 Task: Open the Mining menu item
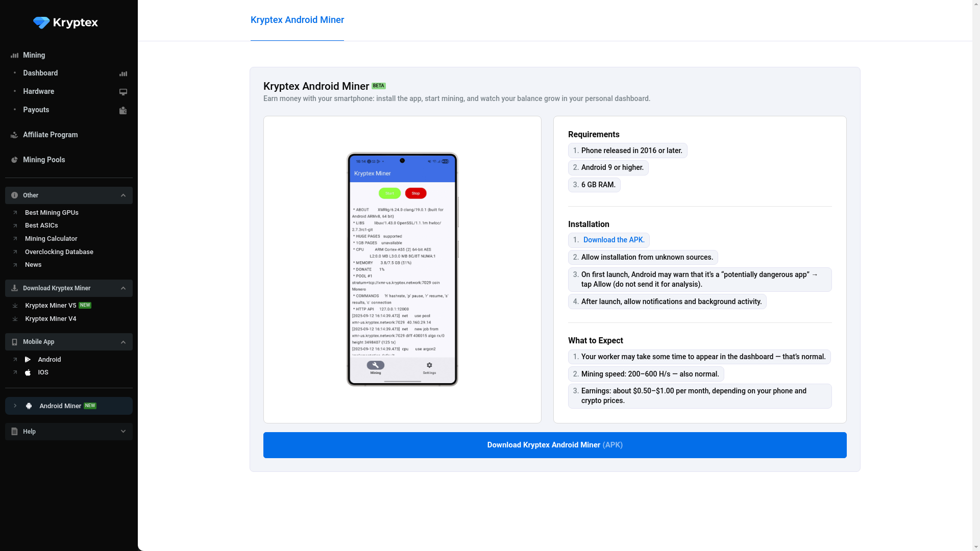click(x=34, y=55)
